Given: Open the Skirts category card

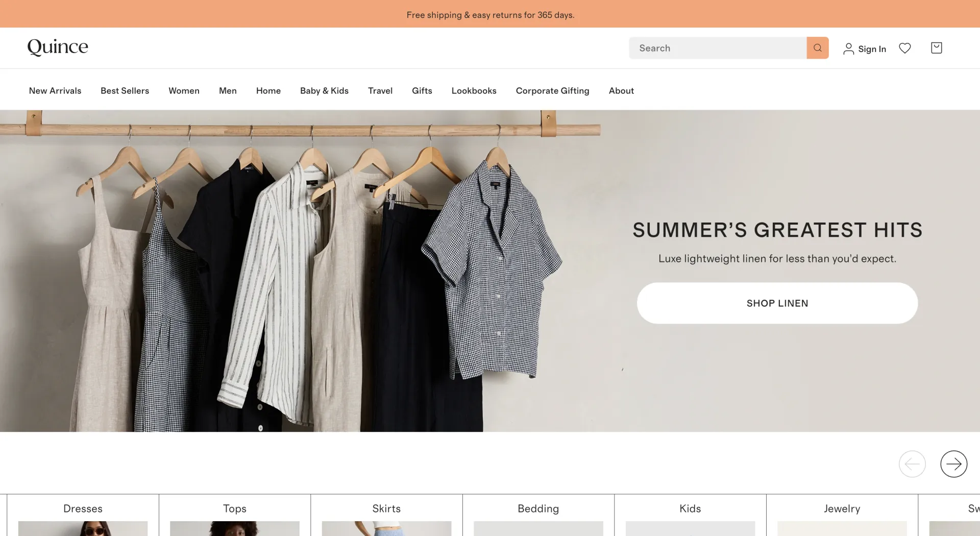Looking at the screenshot, I should 386,515.
